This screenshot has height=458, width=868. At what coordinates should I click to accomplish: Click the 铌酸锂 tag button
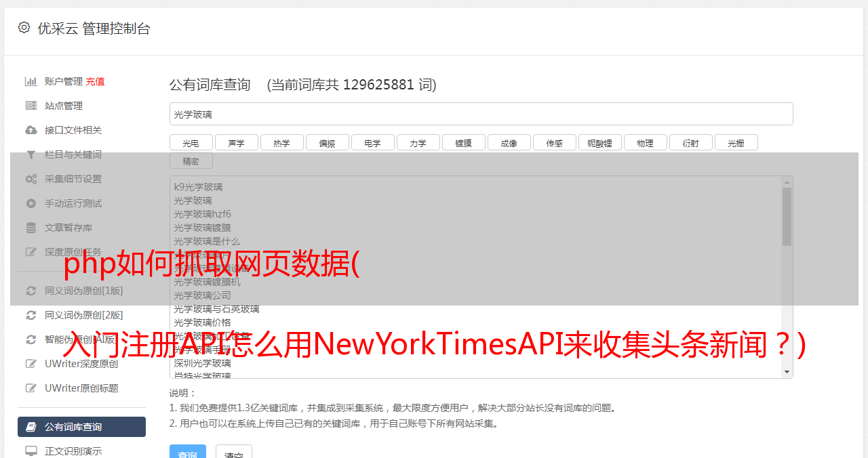tap(599, 142)
